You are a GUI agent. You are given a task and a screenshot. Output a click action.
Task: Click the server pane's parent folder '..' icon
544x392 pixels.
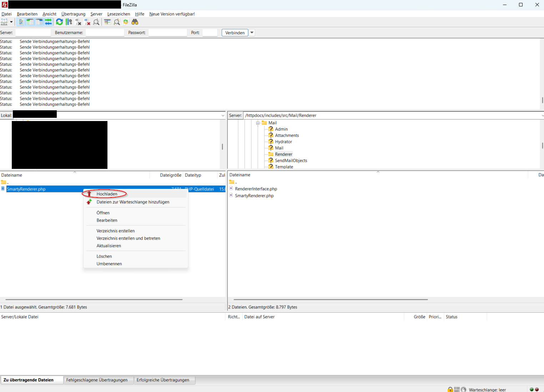click(232, 182)
